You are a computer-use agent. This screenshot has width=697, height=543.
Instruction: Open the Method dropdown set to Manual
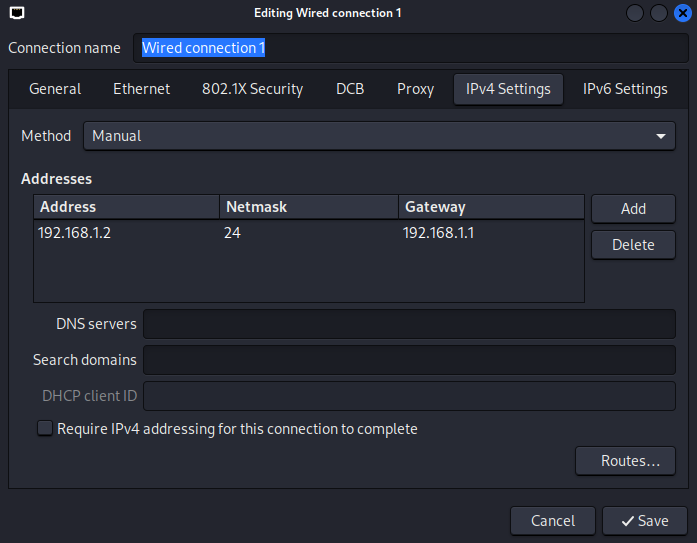379,136
